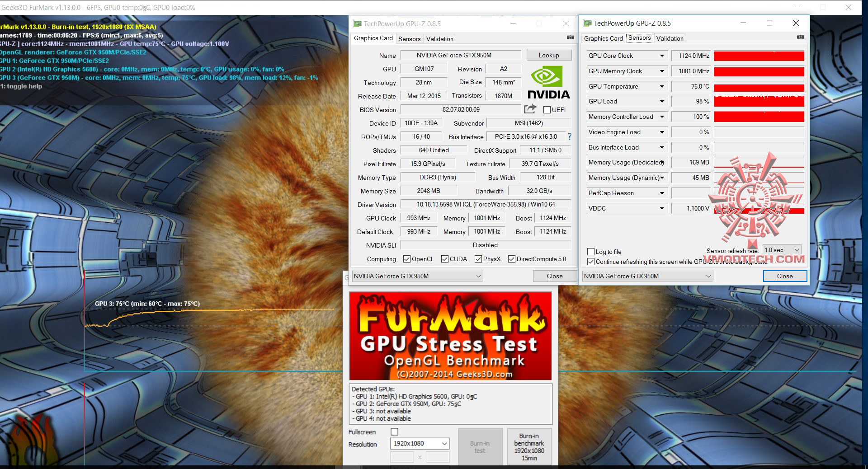Open the GPU Core Clock sensor dropdown
Image resolution: width=868 pixels, height=469 pixels.
coord(662,56)
